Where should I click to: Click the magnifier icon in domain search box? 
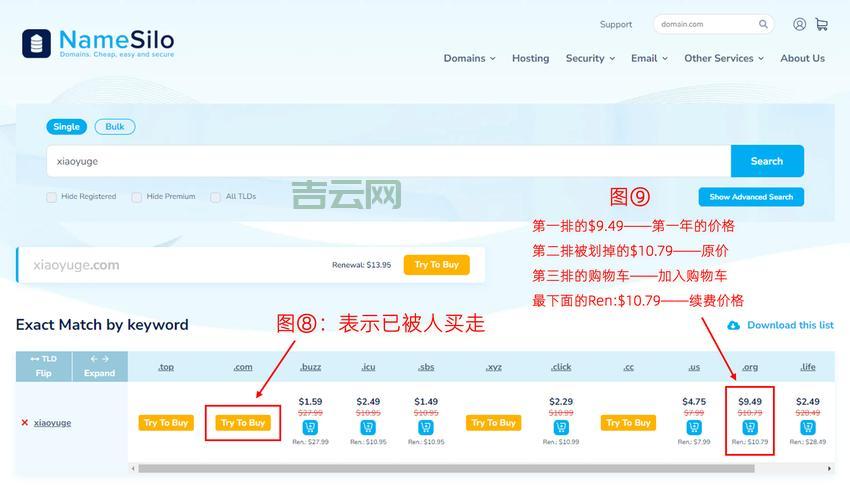tap(763, 24)
